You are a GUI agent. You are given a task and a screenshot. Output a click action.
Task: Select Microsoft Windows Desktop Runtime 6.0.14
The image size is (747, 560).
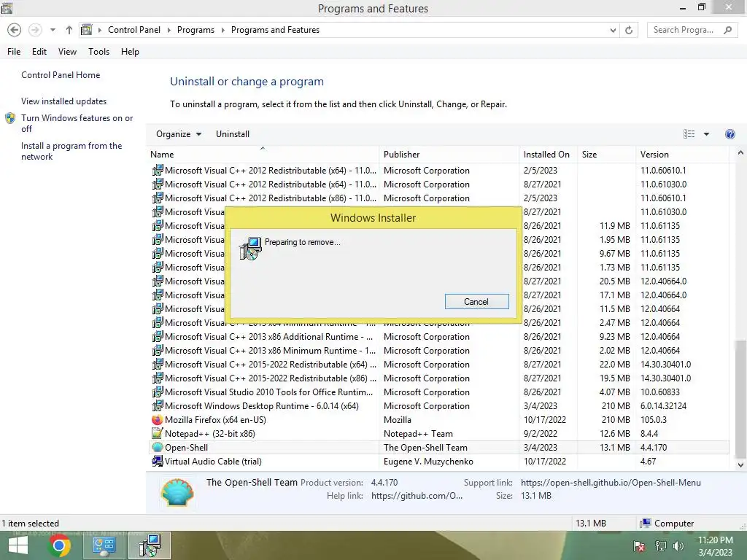tap(439, 406)
